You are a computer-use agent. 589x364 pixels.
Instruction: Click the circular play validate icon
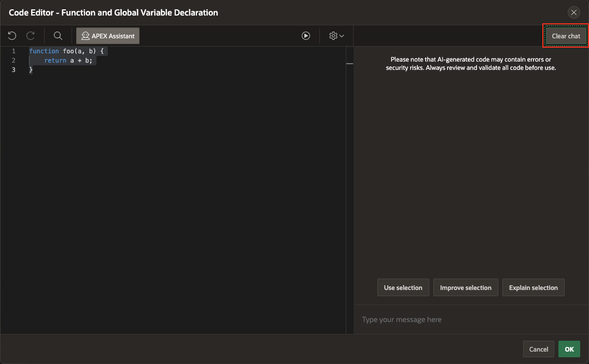(306, 36)
